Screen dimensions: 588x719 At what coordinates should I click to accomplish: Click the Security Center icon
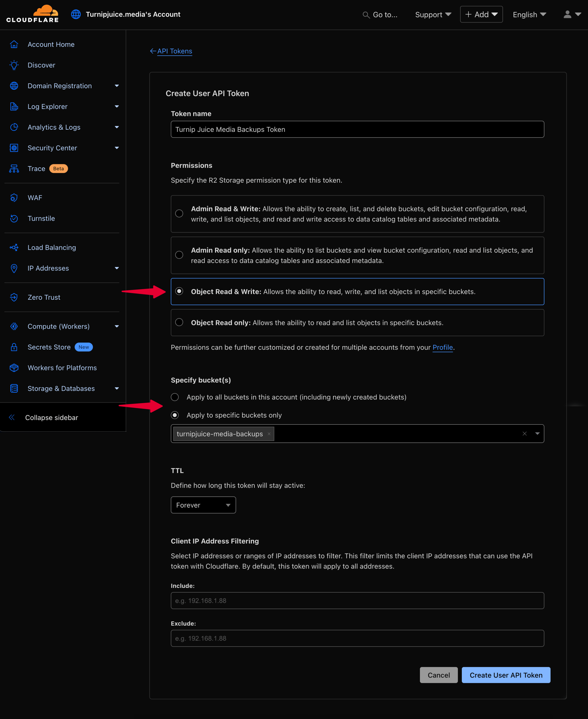tap(14, 148)
